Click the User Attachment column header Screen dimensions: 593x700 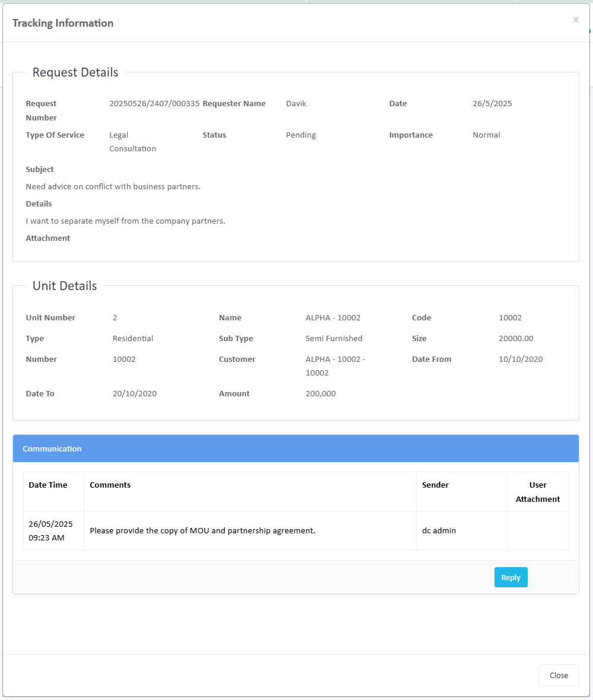pos(538,492)
